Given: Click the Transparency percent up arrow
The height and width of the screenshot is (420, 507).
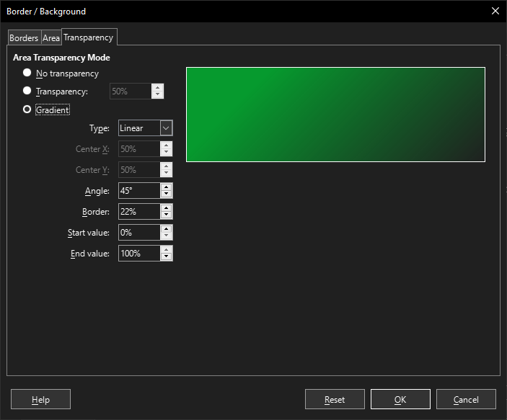Looking at the screenshot, I should pyautogui.click(x=157, y=88).
